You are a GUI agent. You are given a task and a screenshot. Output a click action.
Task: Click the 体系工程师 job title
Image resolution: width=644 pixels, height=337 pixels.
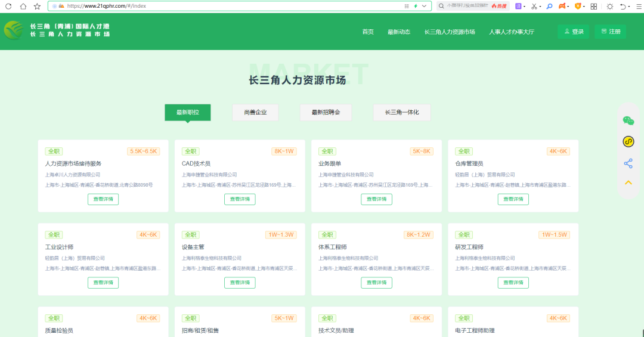pos(333,247)
